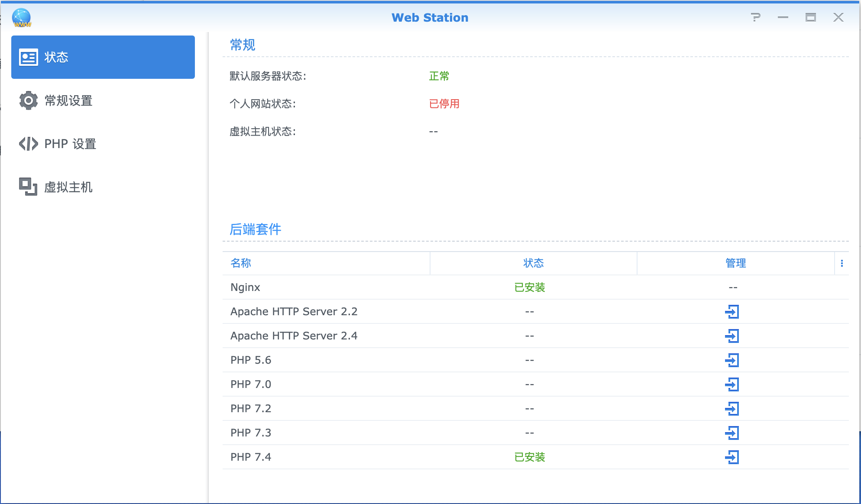Click the 后端套件 section heading
This screenshot has width=861, height=504.
256,229
